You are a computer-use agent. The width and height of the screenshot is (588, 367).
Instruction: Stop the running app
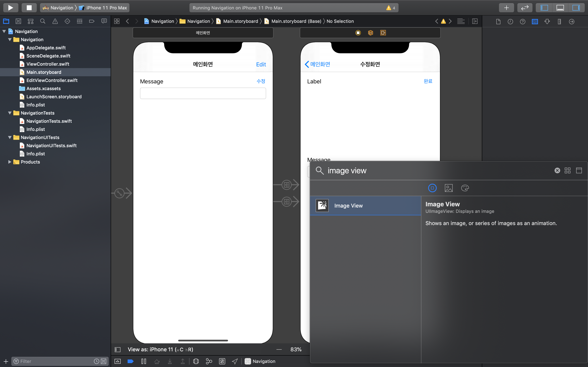(29, 8)
